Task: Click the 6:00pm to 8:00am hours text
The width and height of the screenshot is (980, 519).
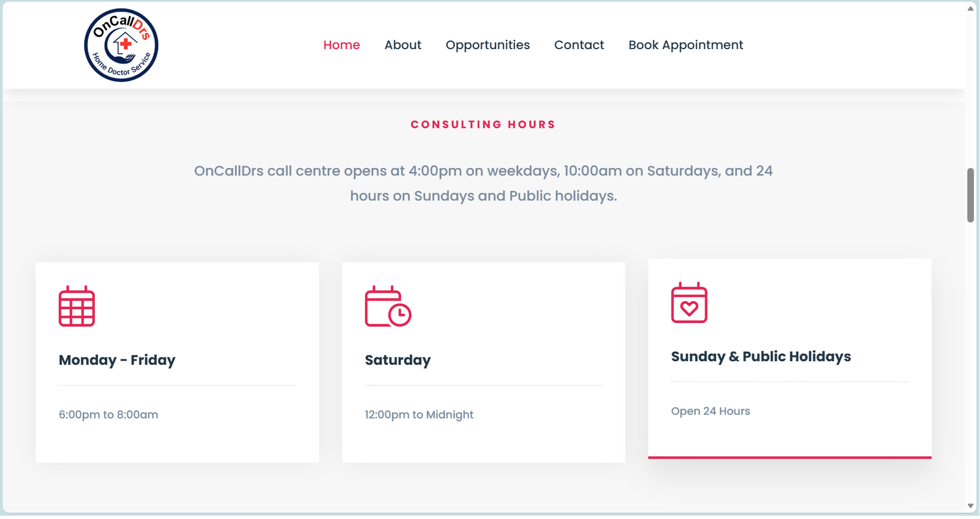Action: (x=108, y=415)
